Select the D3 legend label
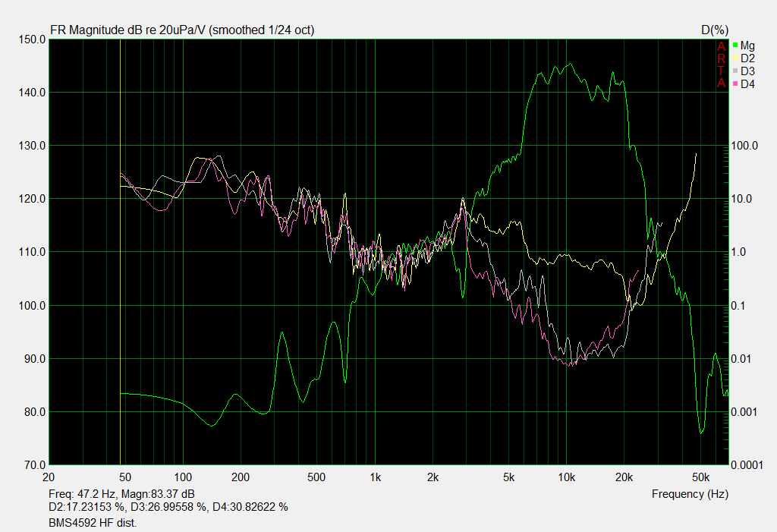Screen dimensions: 777x532 [x=747, y=71]
